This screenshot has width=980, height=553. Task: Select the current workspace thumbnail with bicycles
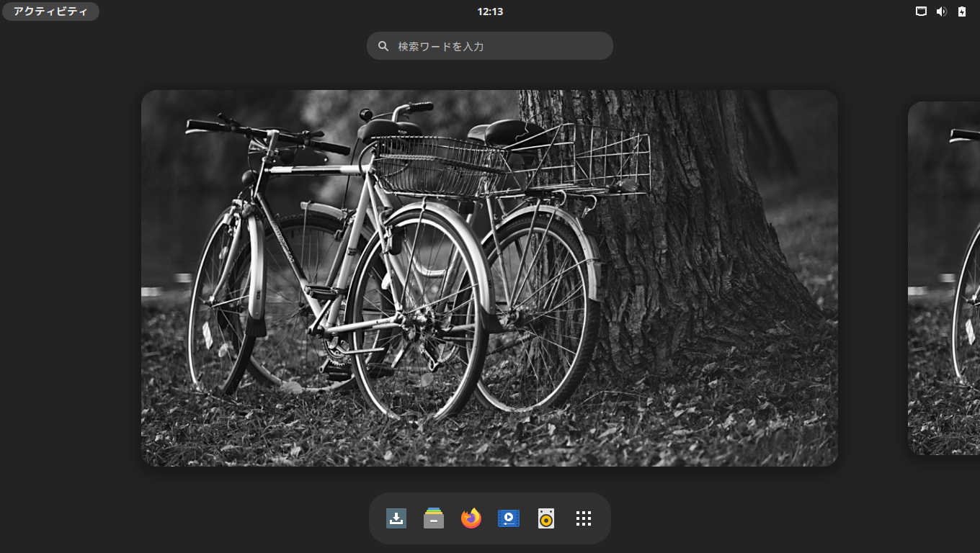tap(489, 278)
